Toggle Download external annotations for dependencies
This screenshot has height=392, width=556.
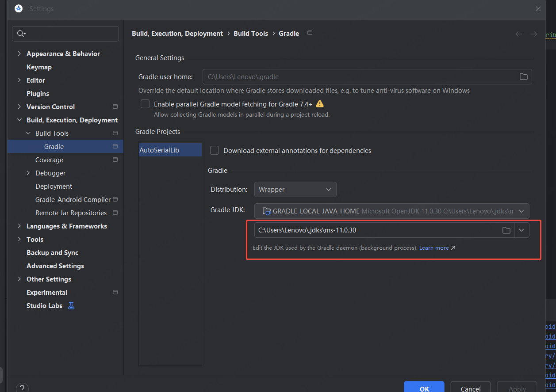[x=215, y=150]
